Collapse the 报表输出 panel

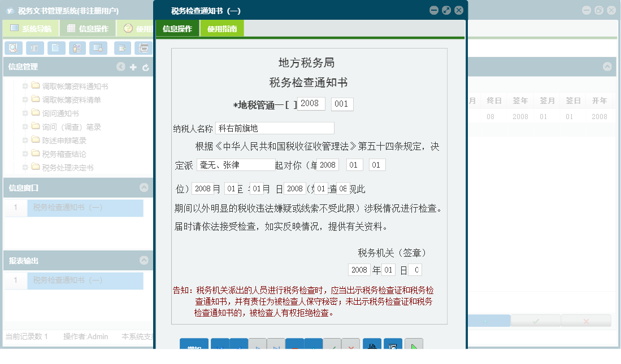(145, 260)
